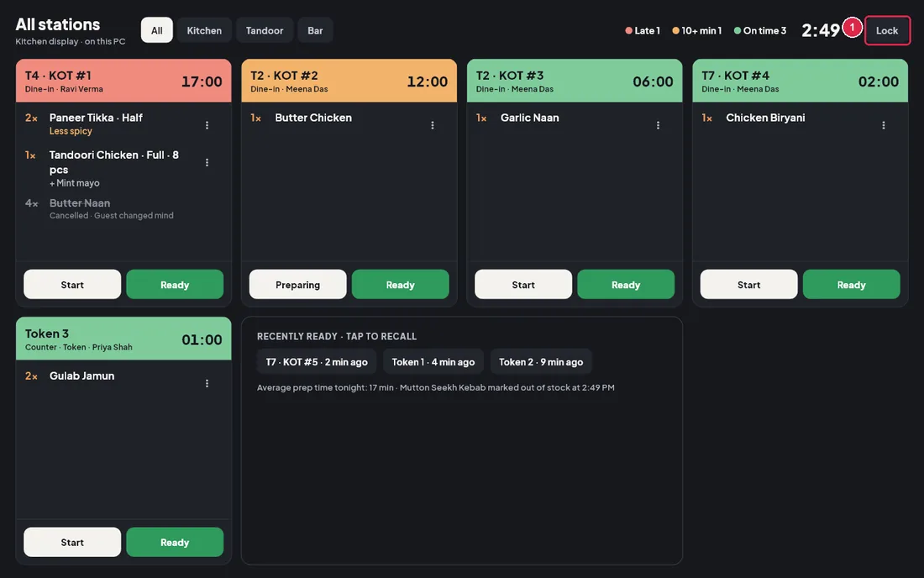The height and width of the screenshot is (578, 924).
Task: Click Preparing on T2 KOT #2
Action: tap(297, 285)
